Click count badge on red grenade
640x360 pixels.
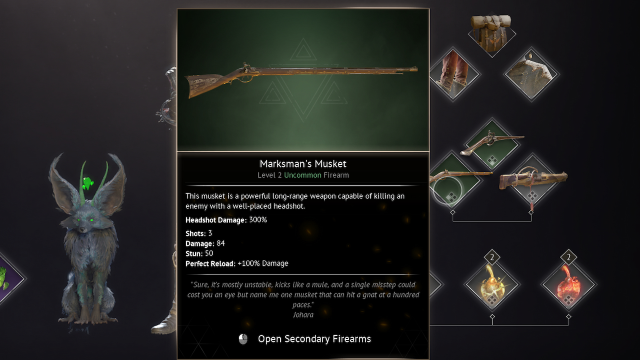[x=569, y=257]
